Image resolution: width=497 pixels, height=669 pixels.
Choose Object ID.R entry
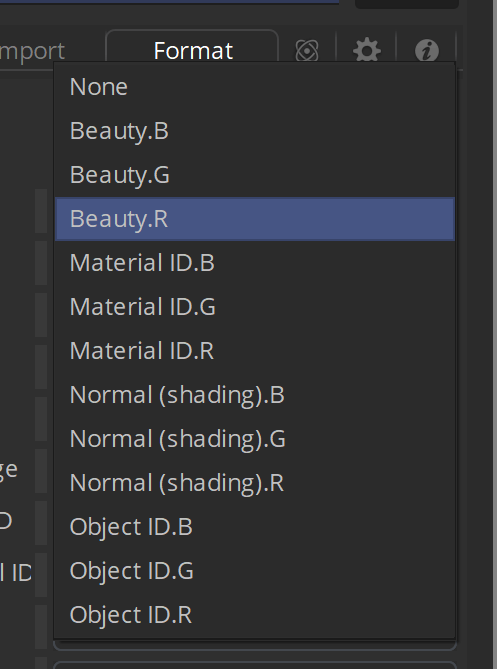tap(255, 614)
